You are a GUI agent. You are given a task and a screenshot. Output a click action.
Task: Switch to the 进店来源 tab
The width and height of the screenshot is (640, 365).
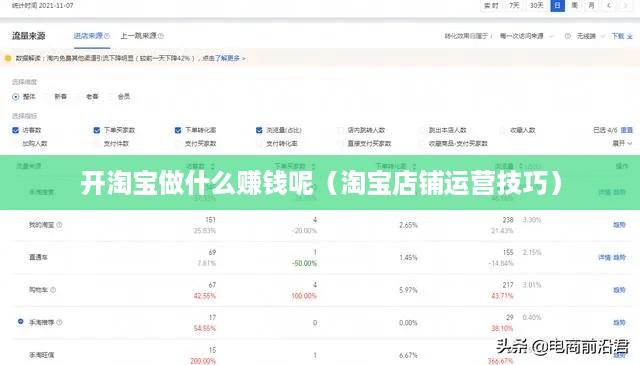(x=88, y=36)
